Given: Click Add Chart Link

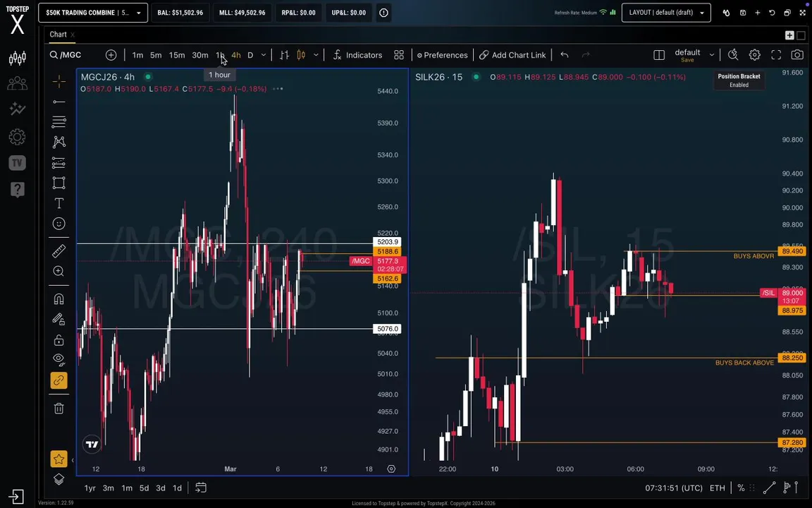Looking at the screenshot, I should [x=512, y=55].
